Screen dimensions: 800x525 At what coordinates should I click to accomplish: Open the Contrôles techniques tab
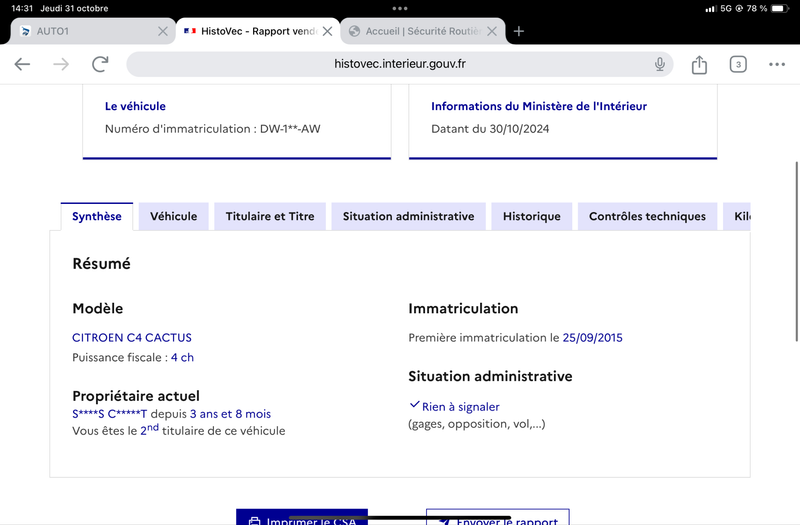tap(647, 216)
